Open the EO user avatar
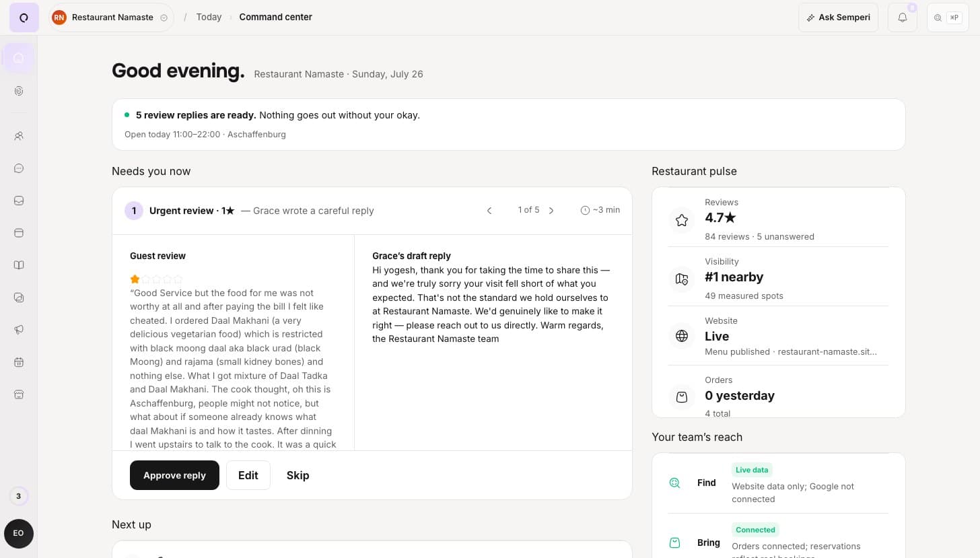This screenshot has height=558, width=980. (x=19, y=533)
